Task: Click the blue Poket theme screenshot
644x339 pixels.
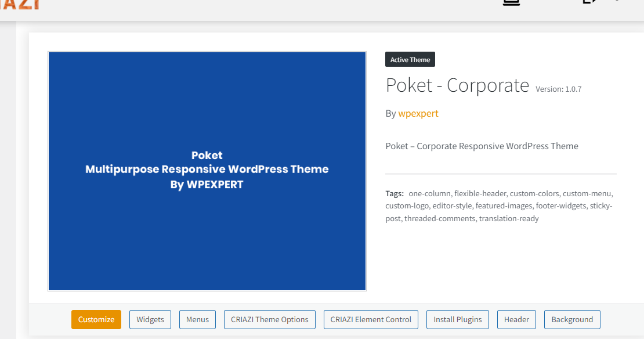Action: (207, 171)
